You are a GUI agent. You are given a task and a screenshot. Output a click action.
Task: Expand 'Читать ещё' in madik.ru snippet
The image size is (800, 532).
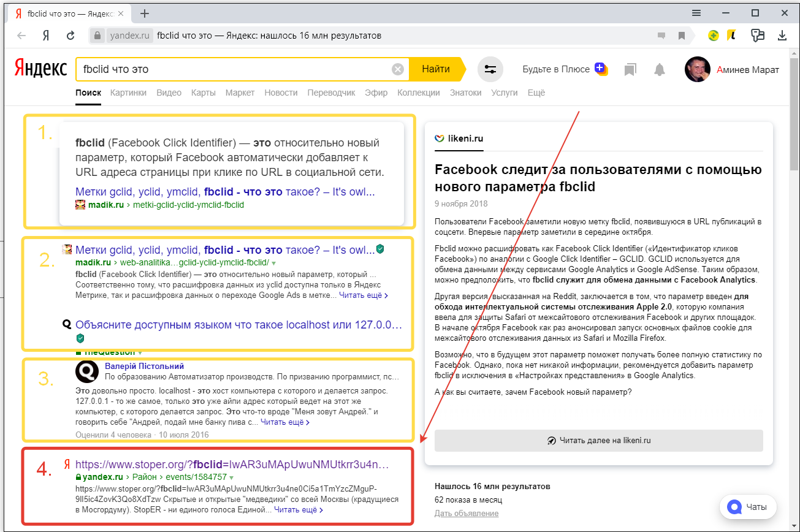coord(363,295)
